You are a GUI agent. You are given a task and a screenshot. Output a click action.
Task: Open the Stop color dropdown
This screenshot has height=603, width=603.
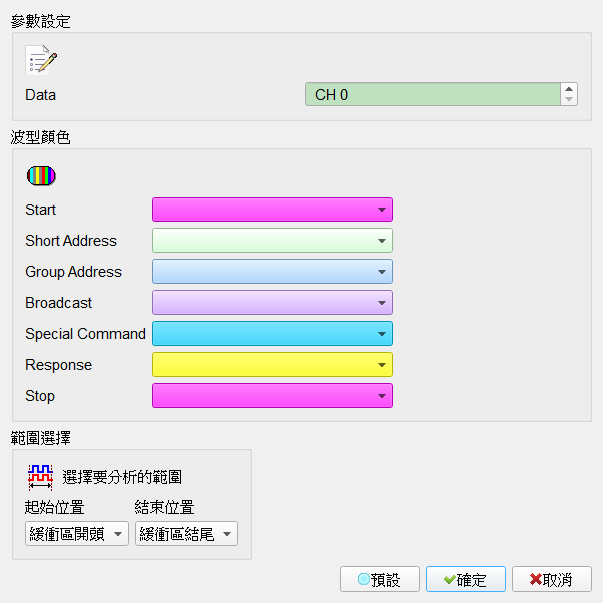click(272, 395)
